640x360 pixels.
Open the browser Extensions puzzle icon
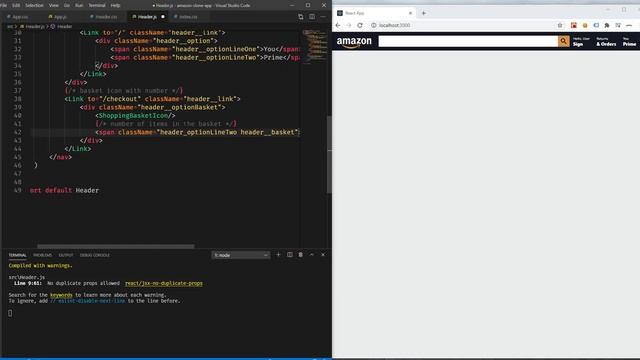tap(607, 25)
